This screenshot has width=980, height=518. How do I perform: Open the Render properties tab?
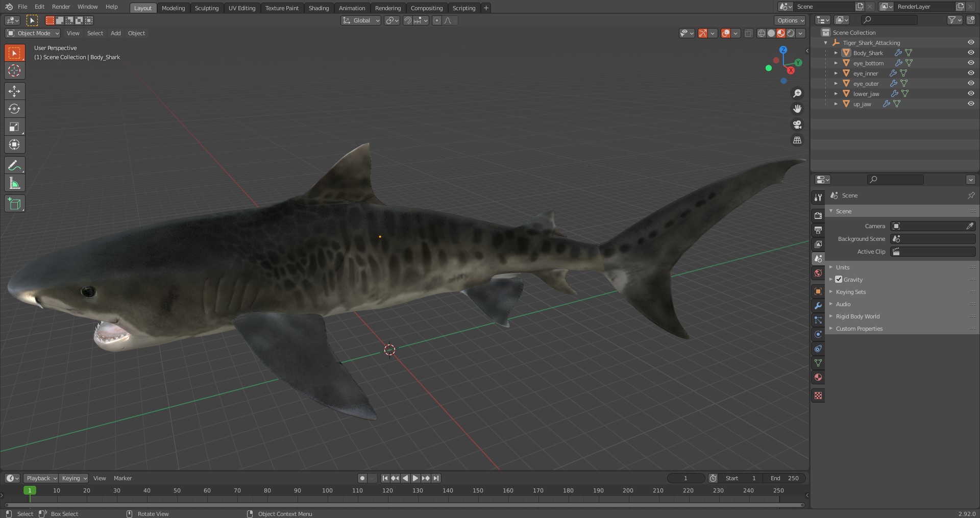(818, 216)
